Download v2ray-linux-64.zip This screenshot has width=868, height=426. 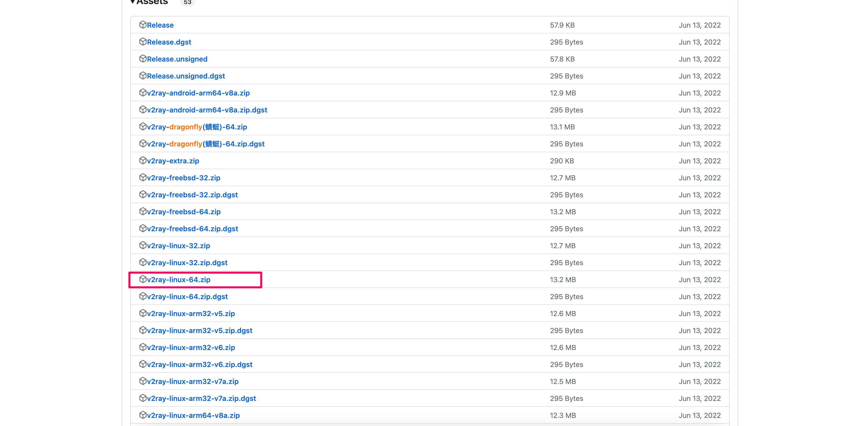pos(178,280)
